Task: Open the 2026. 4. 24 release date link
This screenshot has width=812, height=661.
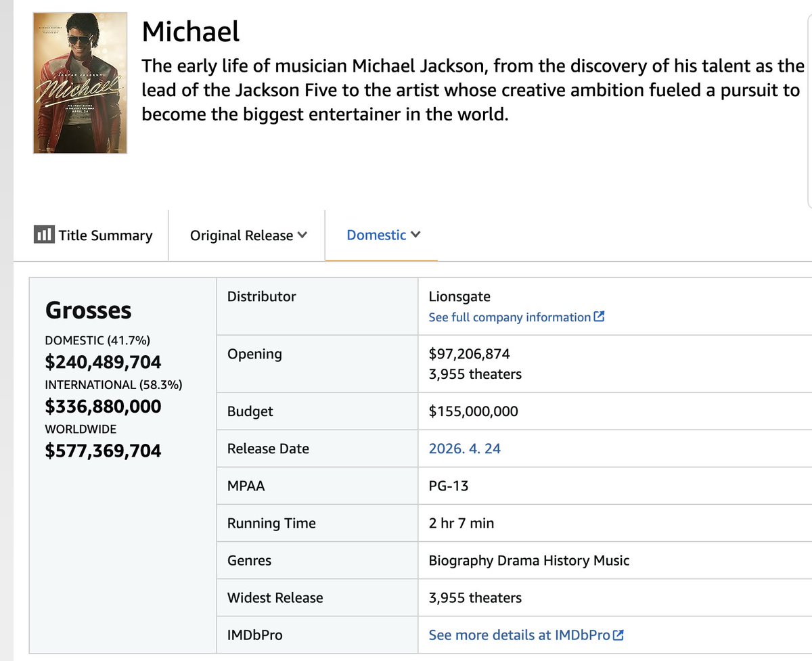Action: coord(465,449)
